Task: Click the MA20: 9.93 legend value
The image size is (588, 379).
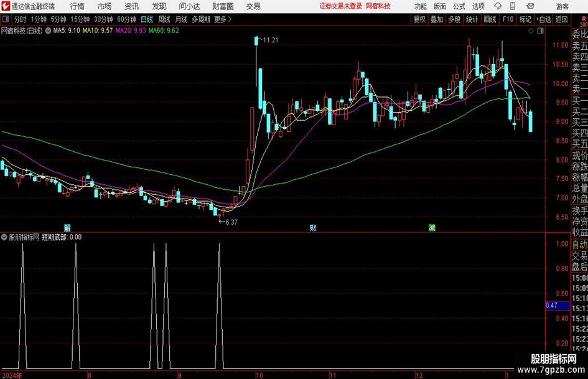Action: point(131,30)
